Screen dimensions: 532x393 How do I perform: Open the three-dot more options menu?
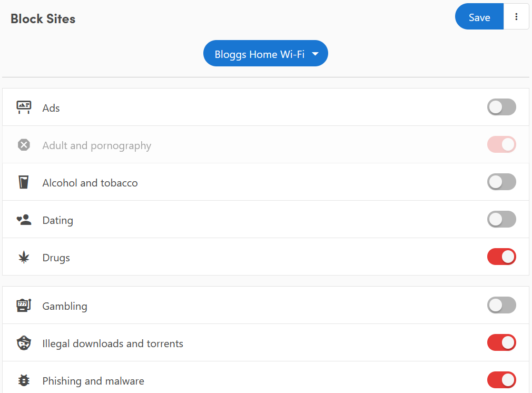tap(516, 17)
